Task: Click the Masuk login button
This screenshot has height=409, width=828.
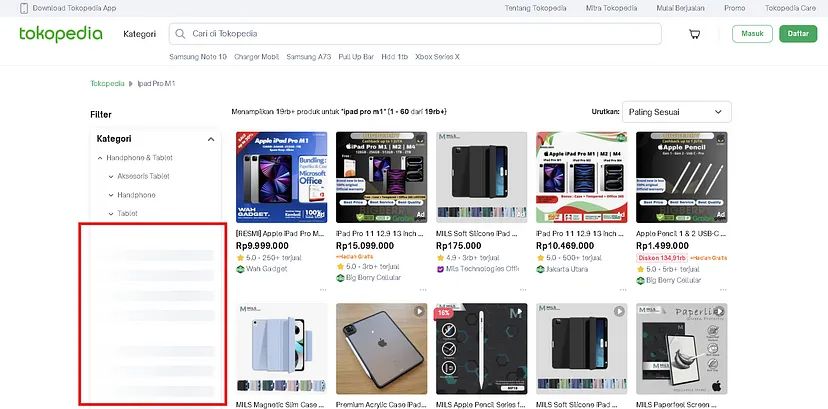Action: [x=752, y=34]
